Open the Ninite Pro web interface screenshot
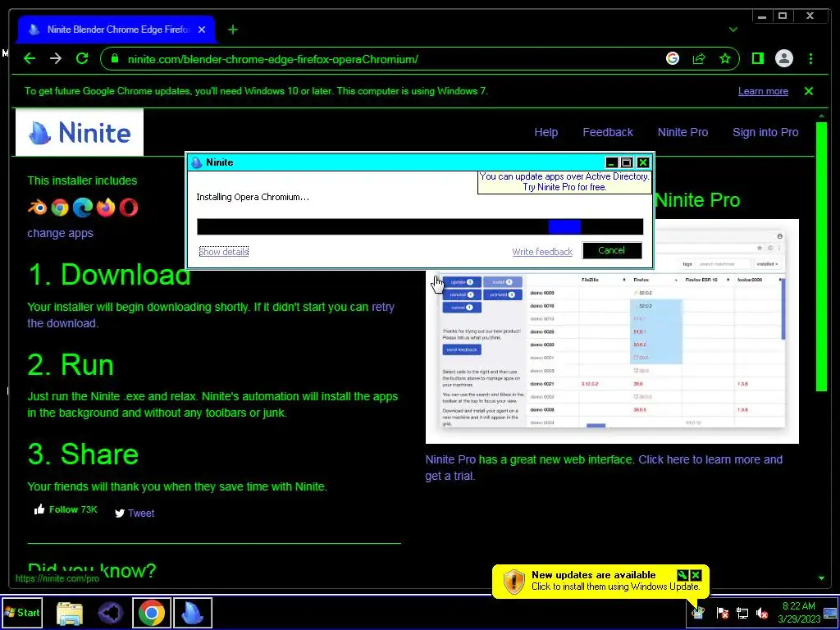The height and width of the screenshot is (630, 840). [x=612, y=331]
